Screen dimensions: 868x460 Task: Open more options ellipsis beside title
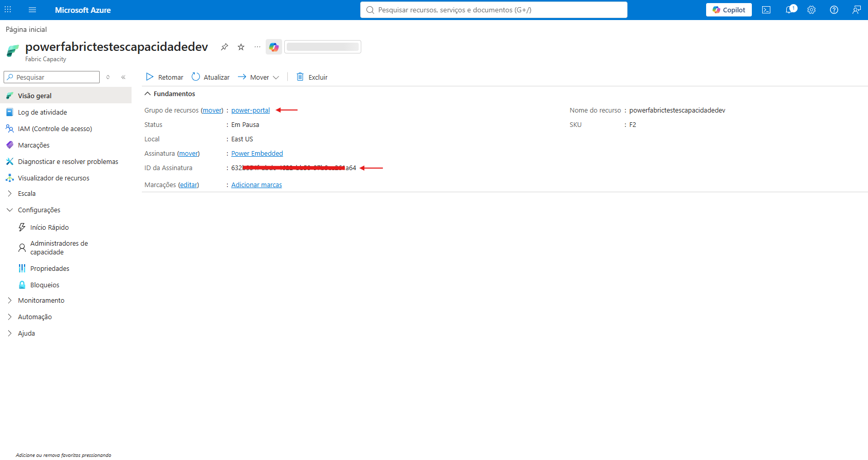pos(257,47)
